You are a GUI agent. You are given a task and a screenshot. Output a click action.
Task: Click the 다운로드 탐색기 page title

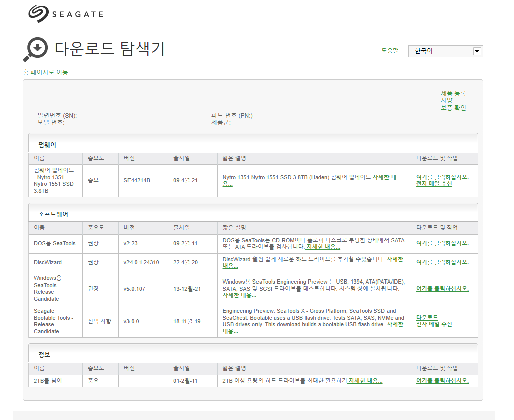tap(109, 49)
